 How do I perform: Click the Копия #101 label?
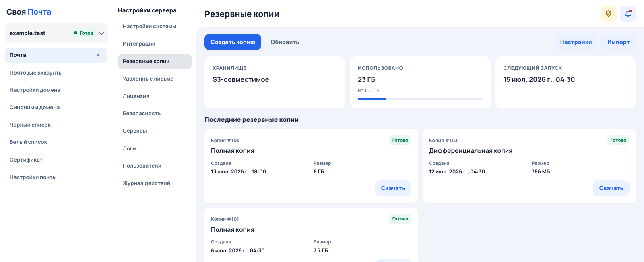[225, 219]
